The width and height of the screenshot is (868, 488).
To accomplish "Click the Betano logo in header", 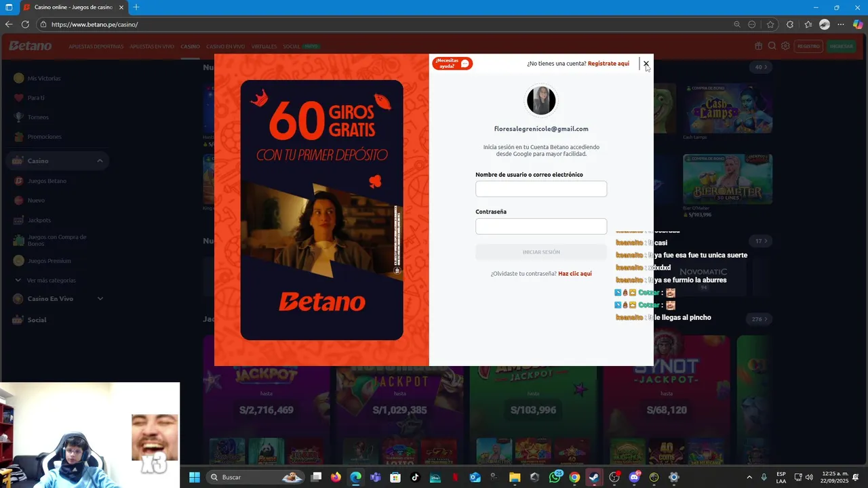I will coord(30,46).
